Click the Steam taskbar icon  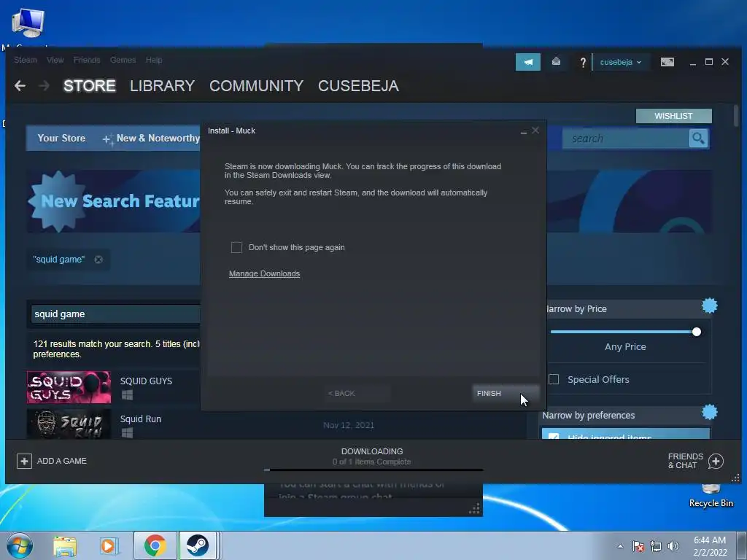point(198,545)
